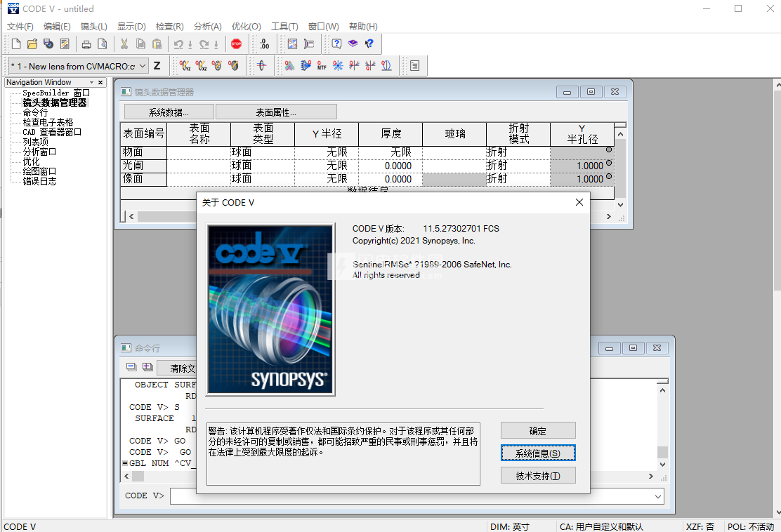Image resolution: width=781 pixels, height=532 pixels.
Task: Click the question-mark speech bubble help icon
Action: click(336, 44)
